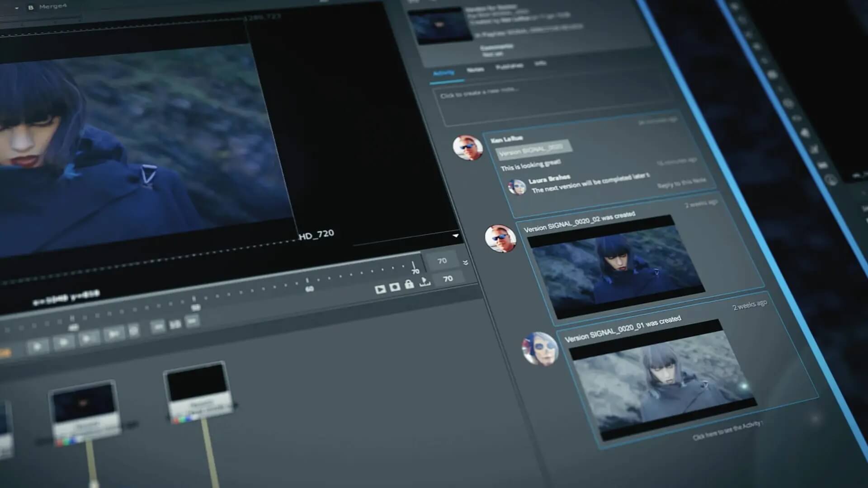Select the node showing a black preview in the node graph
The width and height of the screenshot is (868, 488).
tap(199, 392)
